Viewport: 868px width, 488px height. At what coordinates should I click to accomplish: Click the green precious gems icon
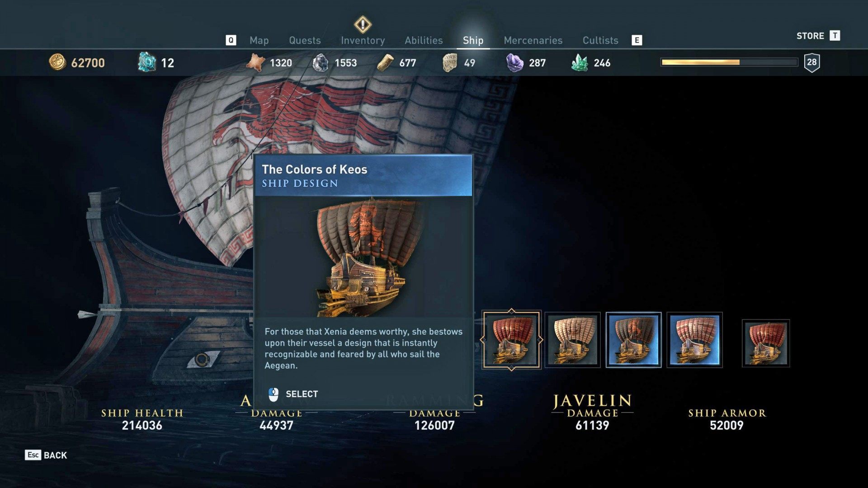[x=580, y=63]
